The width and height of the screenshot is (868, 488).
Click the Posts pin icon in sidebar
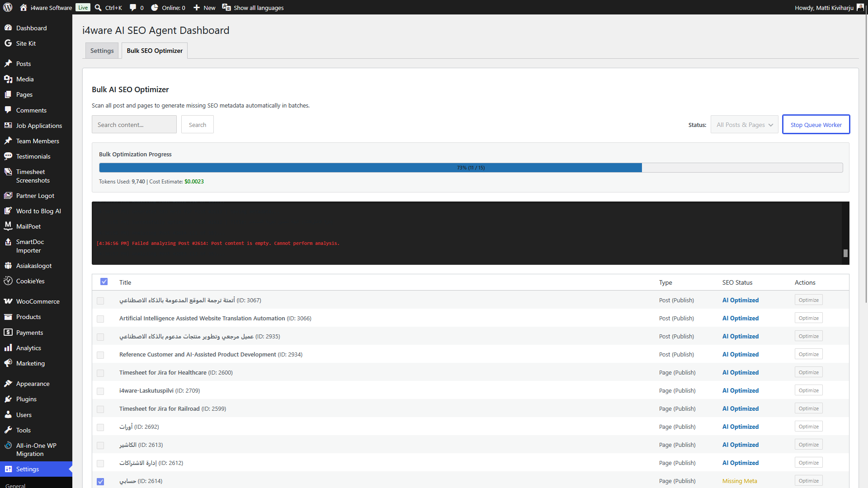coord(8,63)
